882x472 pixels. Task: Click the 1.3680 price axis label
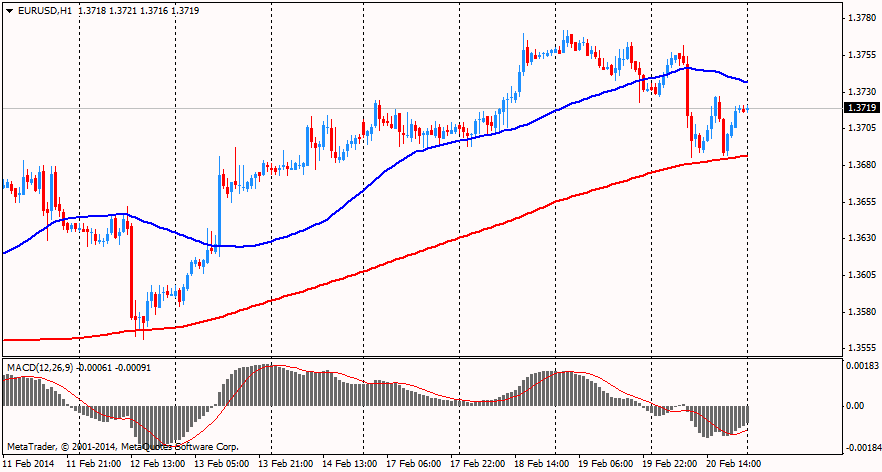click(x=861, y=165)
